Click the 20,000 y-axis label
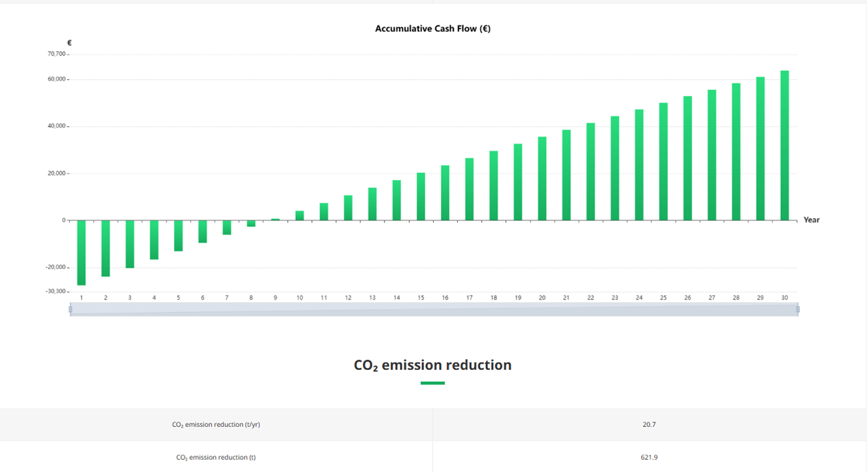This screenshot has width=868, height=472. coord(56,173)
